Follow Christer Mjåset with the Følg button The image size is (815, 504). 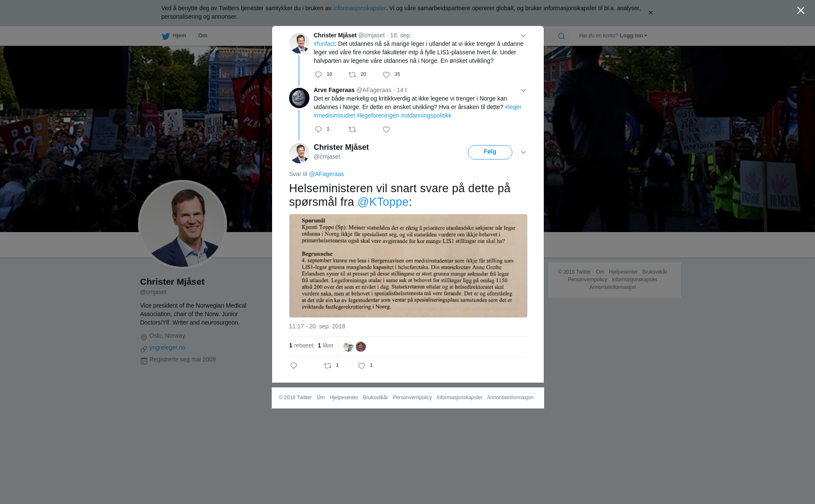pyautogui.click(x=490, y=152)
